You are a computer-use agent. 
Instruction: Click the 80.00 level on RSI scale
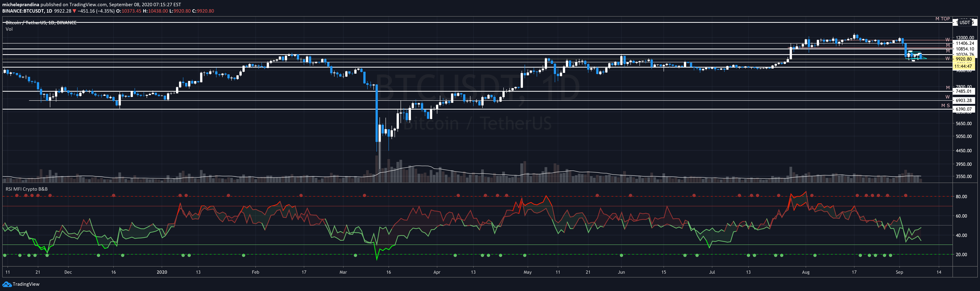[961, 197]
